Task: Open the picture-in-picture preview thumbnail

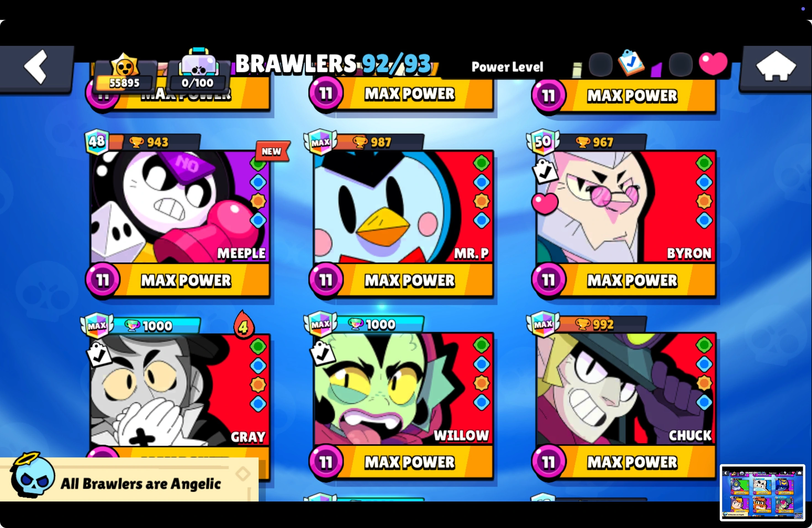Action: 763,493
